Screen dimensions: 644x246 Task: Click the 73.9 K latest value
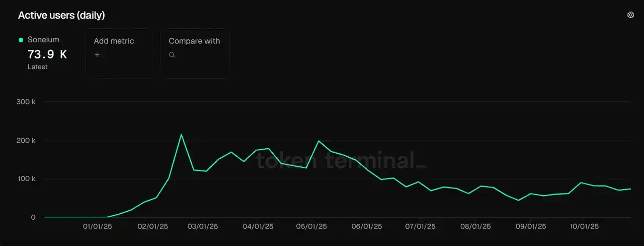[47, 54]
